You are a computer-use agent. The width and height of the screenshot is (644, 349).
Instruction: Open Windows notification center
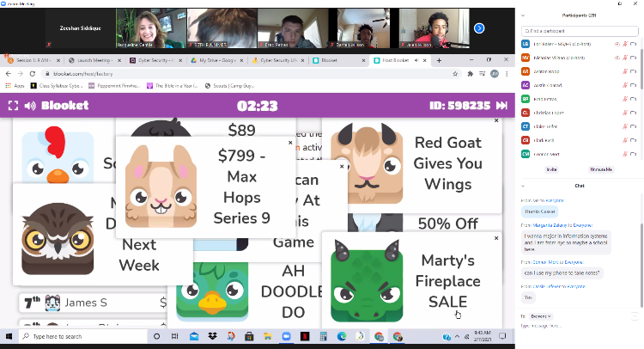(x=502, y=337)
